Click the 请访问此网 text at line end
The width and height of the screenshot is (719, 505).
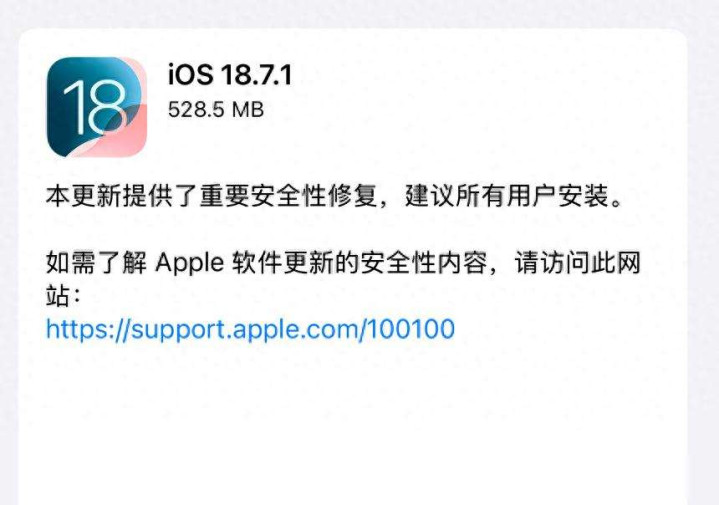(x=577, y=263)
